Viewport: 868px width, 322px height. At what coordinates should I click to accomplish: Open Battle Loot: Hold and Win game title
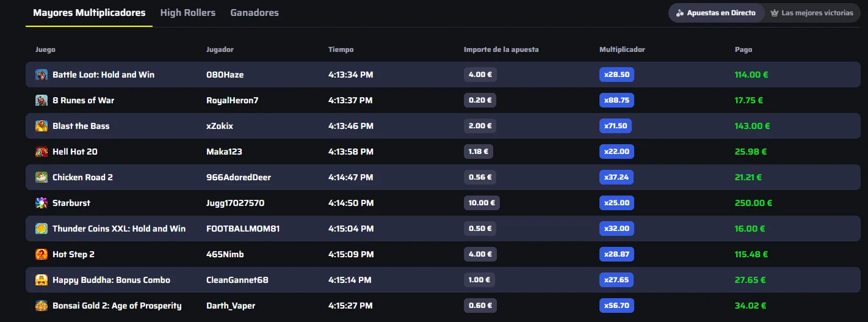103,75
